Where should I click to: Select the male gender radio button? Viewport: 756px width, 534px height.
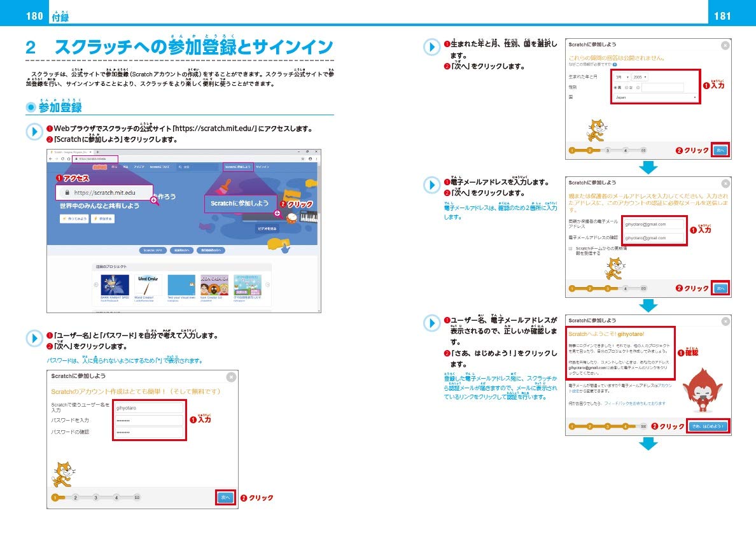[x=617, y=87]
